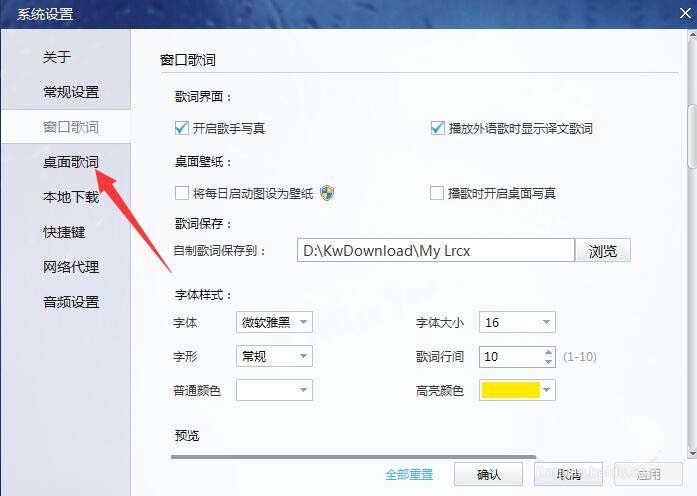
Task: Enable 将每日启动图设为壁纸 checkbox
Action: [181, 193]
